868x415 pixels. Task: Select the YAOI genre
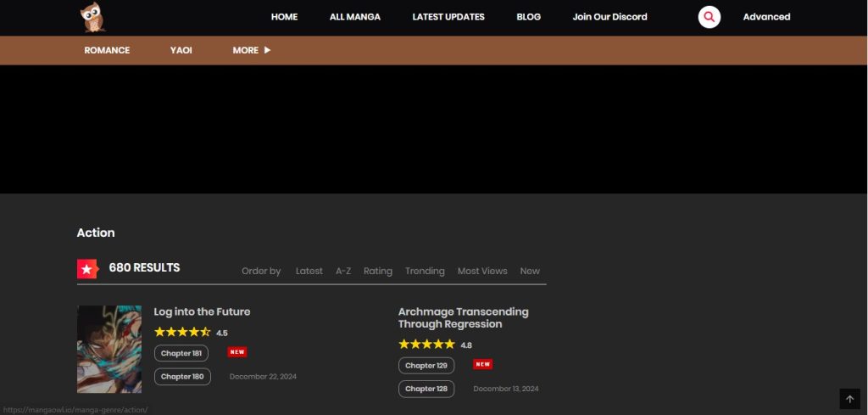point(181,50)
